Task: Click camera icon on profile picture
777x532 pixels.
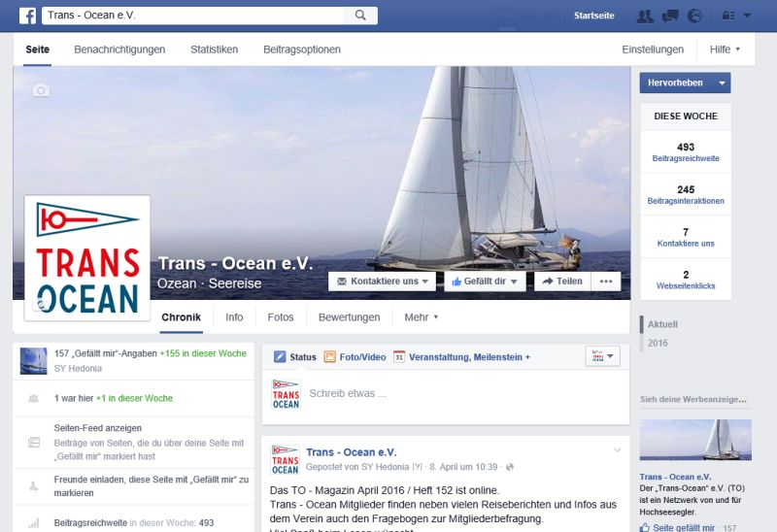Action: (x=41, y=305)
